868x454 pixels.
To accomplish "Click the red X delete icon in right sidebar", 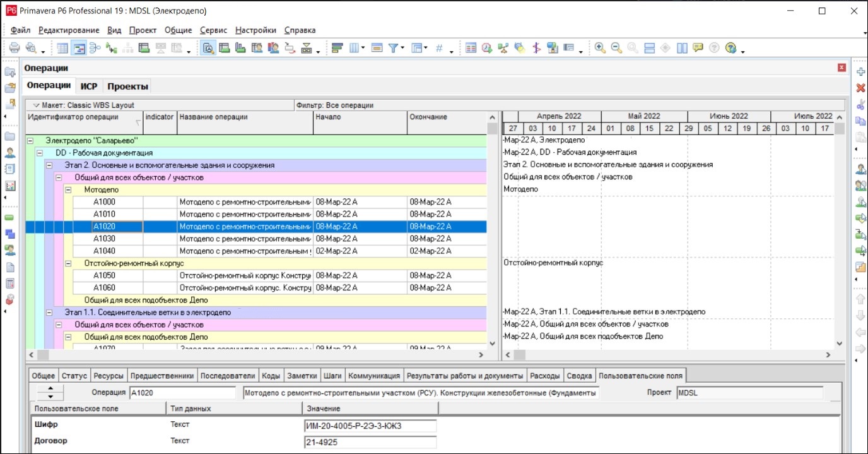I will (x=860, y=88).
